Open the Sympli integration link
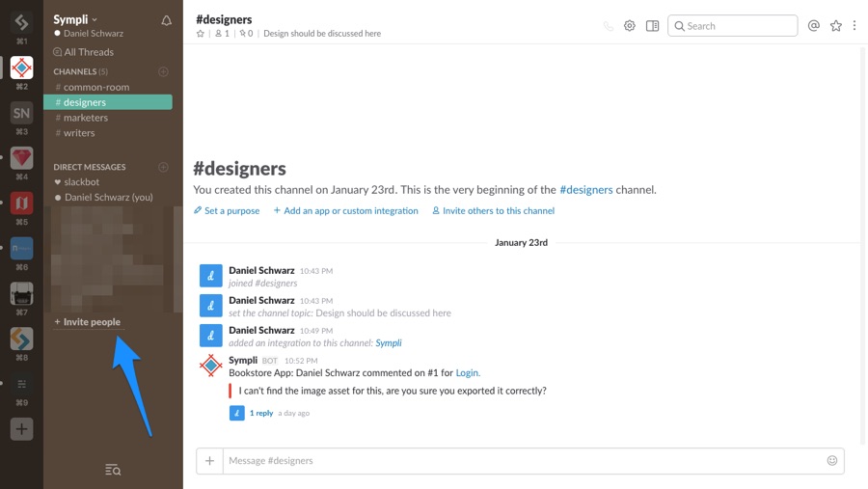This screenshot has width=868, height=489. pyautogui.click(x=389, y=343)
